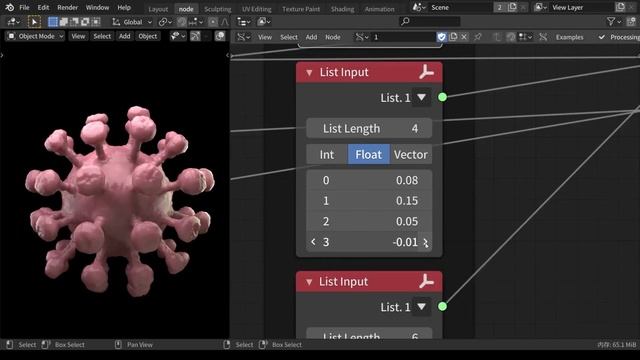Screen dimensions: 640x360
Task: Open the File menu
Action: [24, 7]
